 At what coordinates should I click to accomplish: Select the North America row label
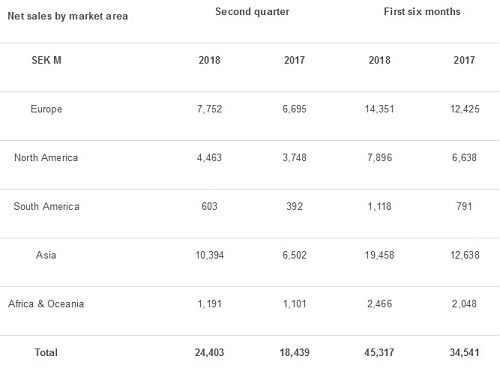click(46, 157)
